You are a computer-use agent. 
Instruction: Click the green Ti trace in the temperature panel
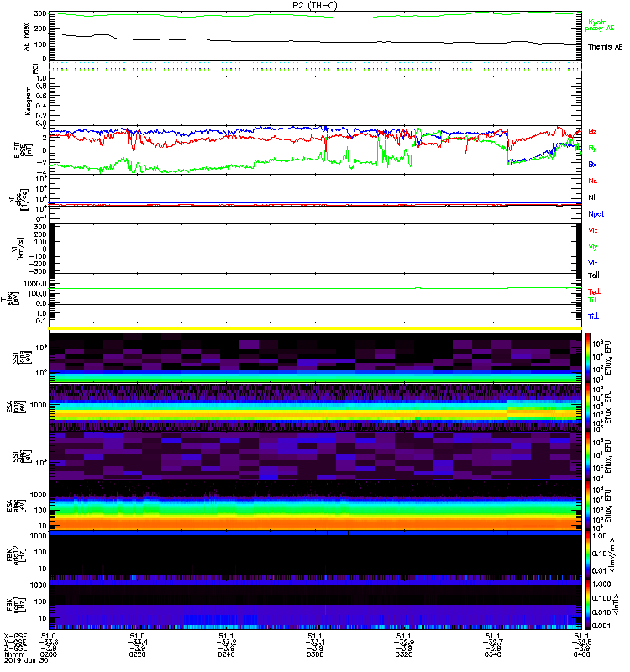click(x=315, y=288)
